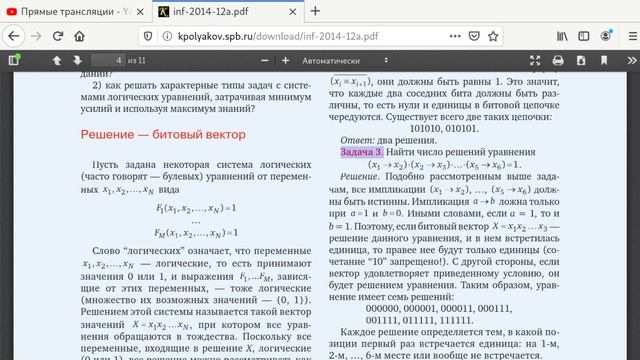Open Firefox account icon
The height and width of the screenshot is (360, 640).
click(606, 36)
